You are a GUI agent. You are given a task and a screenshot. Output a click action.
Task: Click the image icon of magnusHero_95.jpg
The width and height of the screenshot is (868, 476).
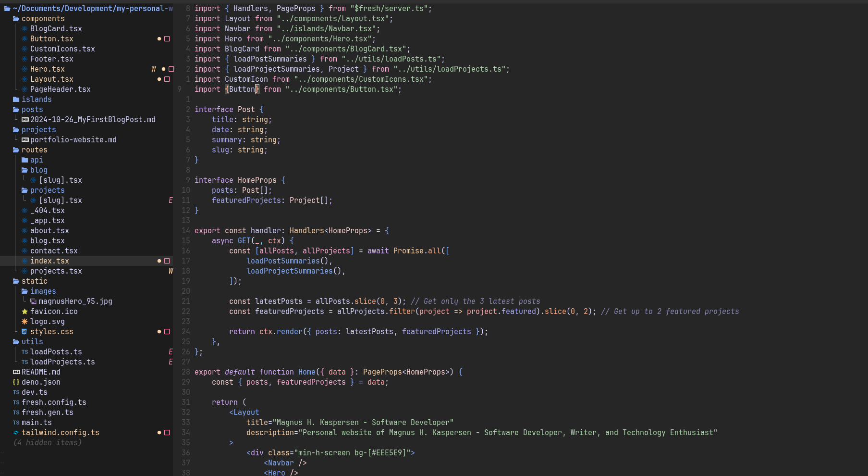coord(33,301)
